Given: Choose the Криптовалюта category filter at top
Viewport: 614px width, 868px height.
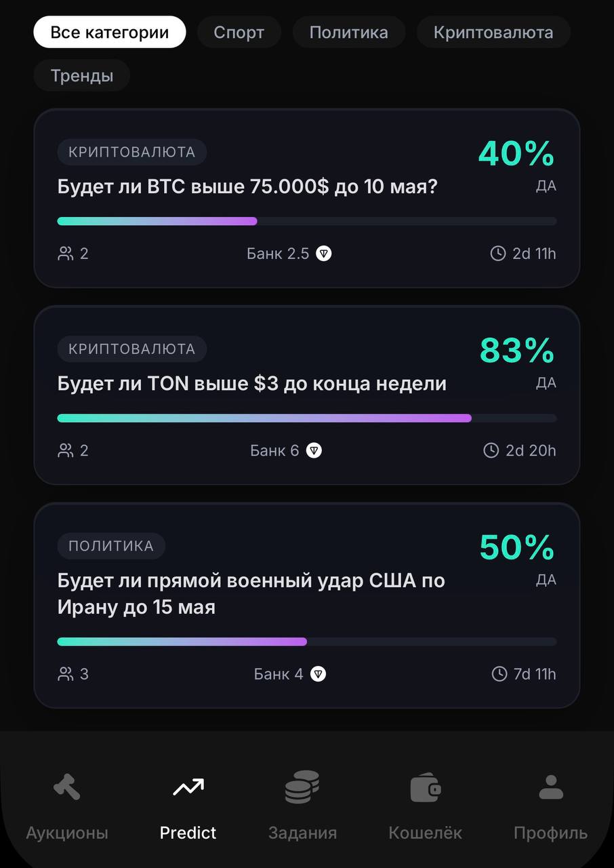Looking at the screenshot, I should (x=493, y=32).
